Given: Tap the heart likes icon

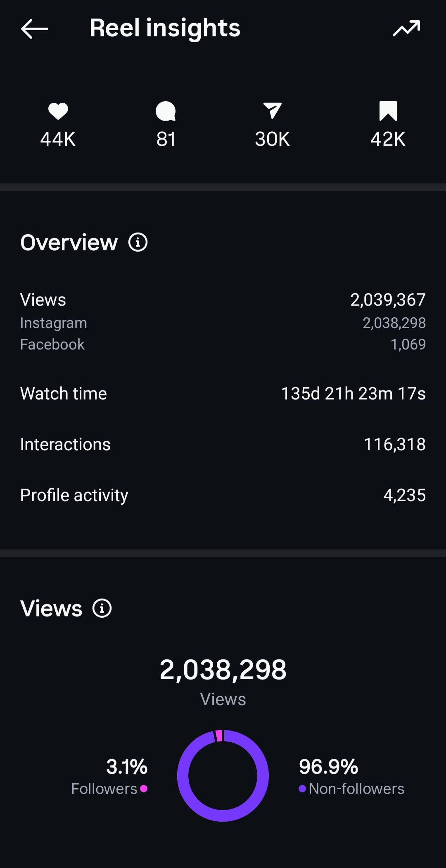Looking at the screenshot, I should (x=58, y=111).
